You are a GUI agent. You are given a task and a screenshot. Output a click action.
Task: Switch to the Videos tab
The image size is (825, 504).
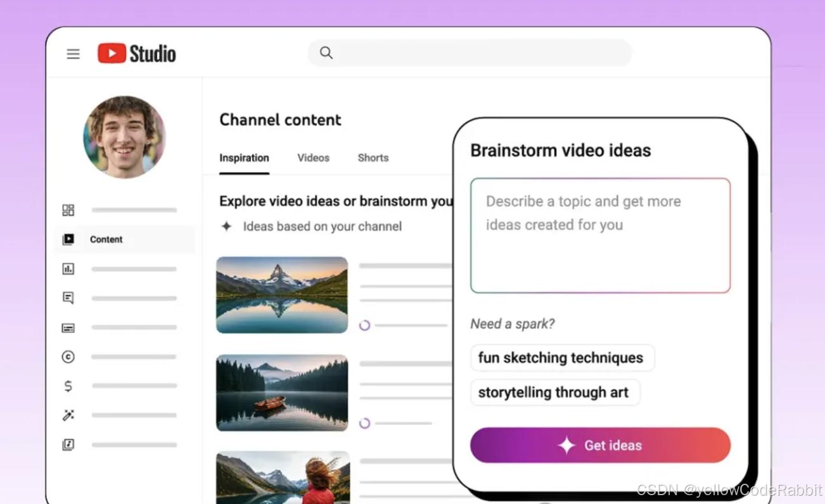point(313,158)
